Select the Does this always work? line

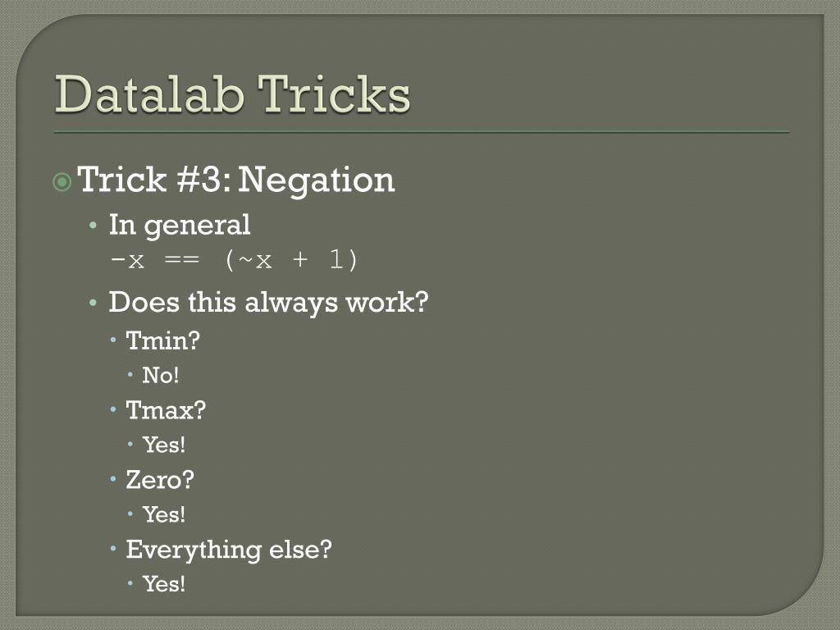pos(268,302)
